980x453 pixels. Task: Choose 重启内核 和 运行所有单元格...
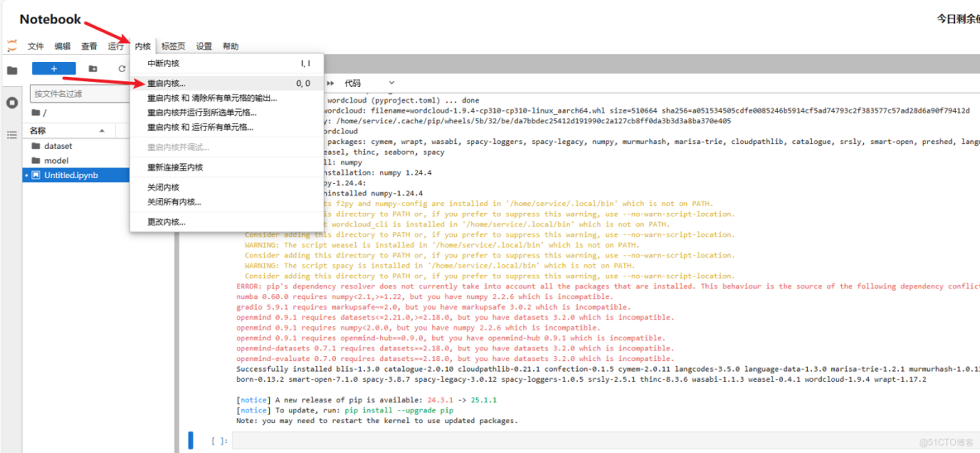(x=227, y=127)
